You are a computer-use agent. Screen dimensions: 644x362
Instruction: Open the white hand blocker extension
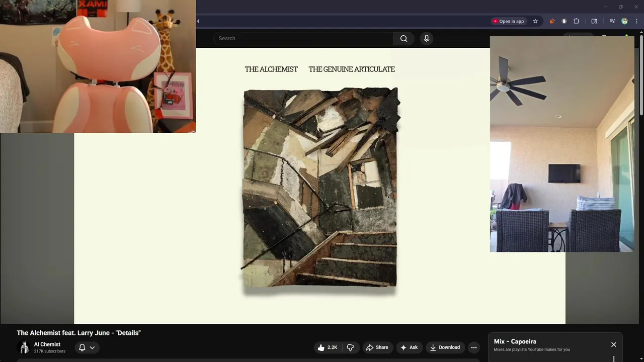coord(564,21)
